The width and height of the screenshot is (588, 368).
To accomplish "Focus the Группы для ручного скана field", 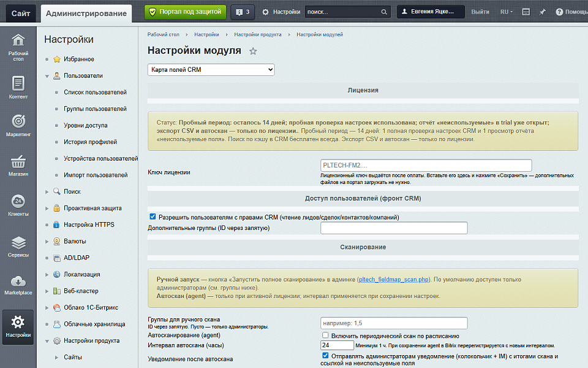I will [394, 323].
